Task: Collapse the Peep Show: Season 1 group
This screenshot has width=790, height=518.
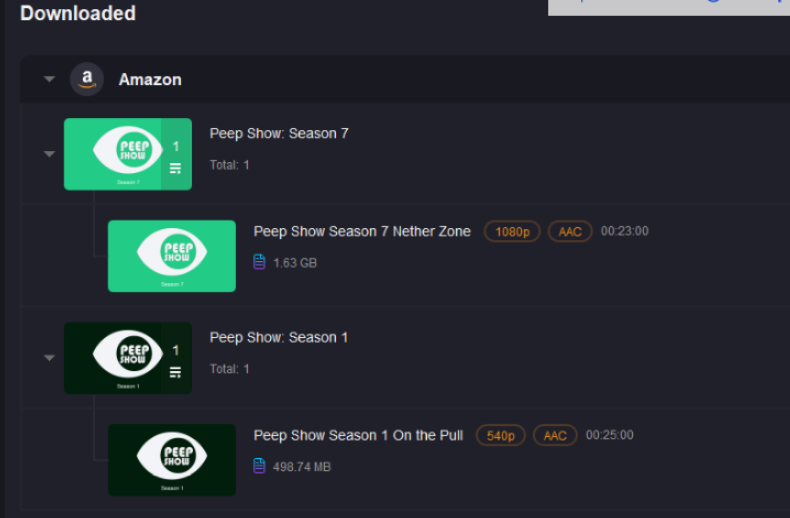Action: coord(49,358)
